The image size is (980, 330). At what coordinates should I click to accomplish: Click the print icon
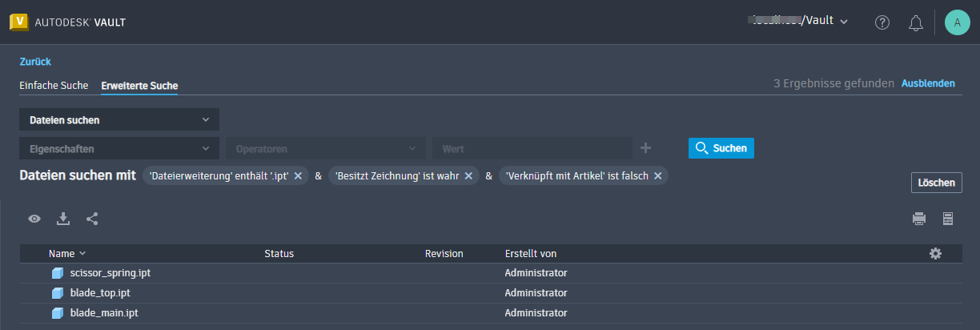point(919,219)
